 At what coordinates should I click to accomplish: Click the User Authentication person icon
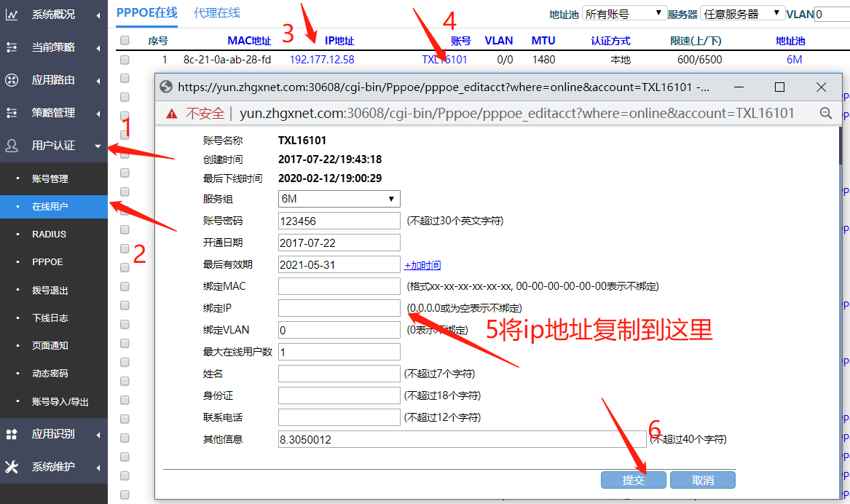12,146
